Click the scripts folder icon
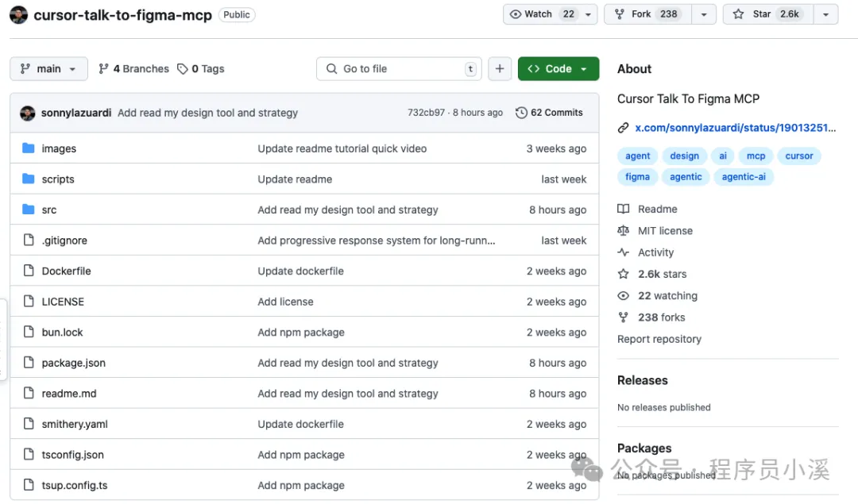858x504 pixels. pos(29,179)
